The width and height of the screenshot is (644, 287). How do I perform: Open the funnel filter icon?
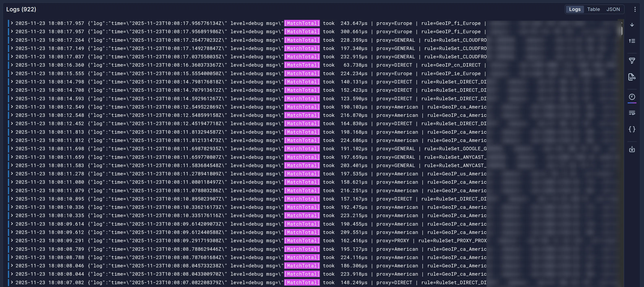click(632, 61)
